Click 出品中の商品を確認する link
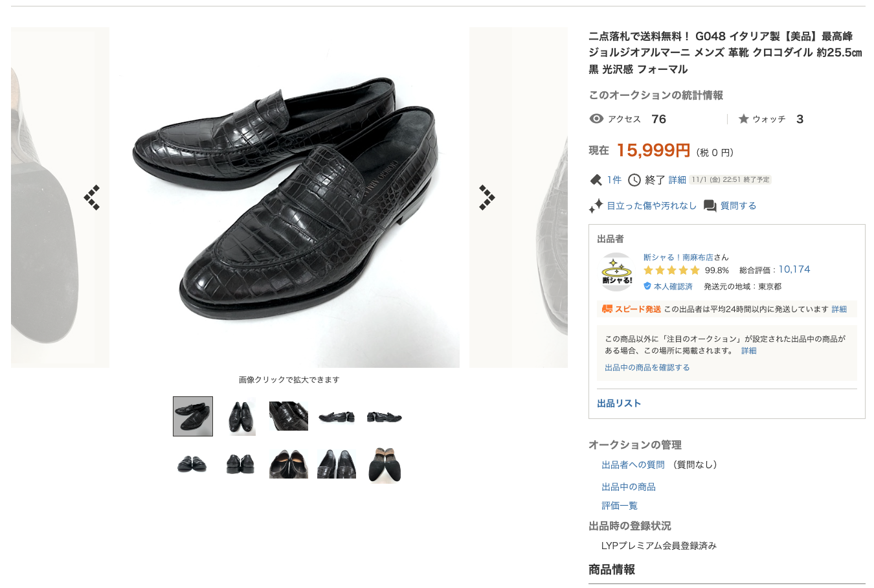Image resolution: width=874 pixels, height=588 pixels. [647, 367]
